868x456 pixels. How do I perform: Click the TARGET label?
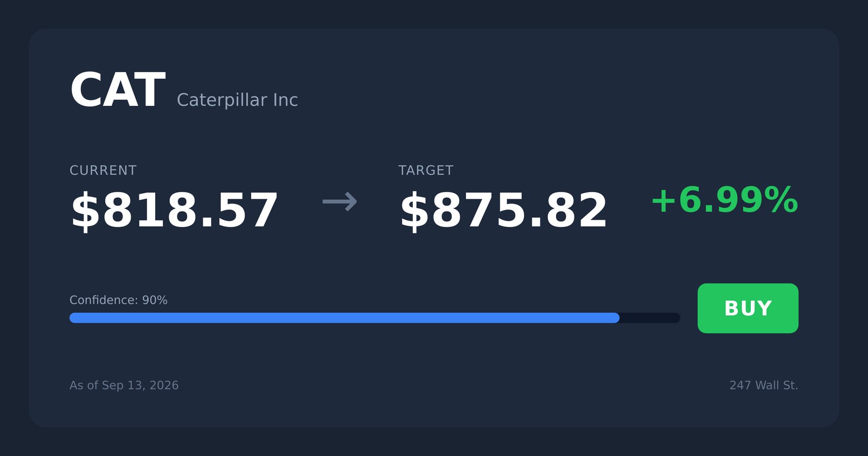pyautogui.click(x=426, y=170)
